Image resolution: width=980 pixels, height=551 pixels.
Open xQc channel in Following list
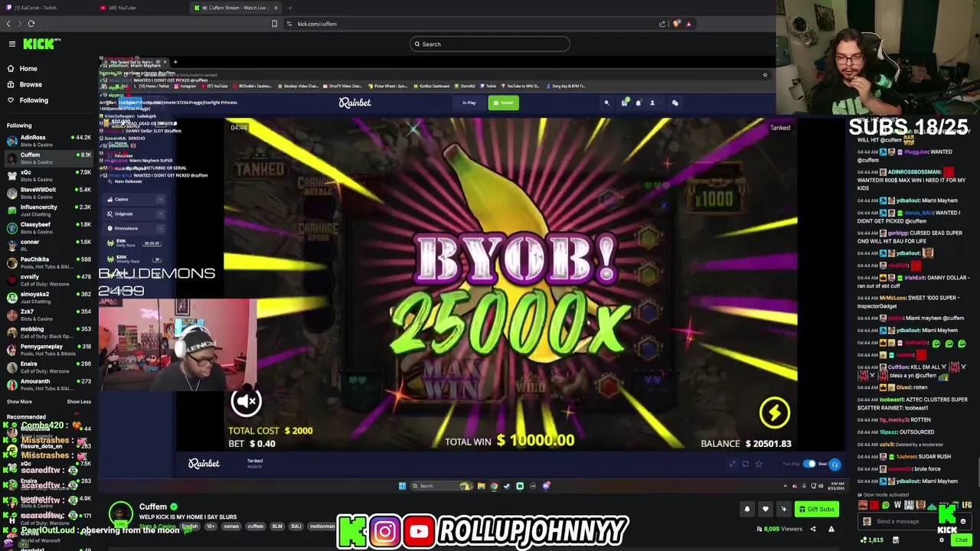pyautogui.click(x=47, y=176)
